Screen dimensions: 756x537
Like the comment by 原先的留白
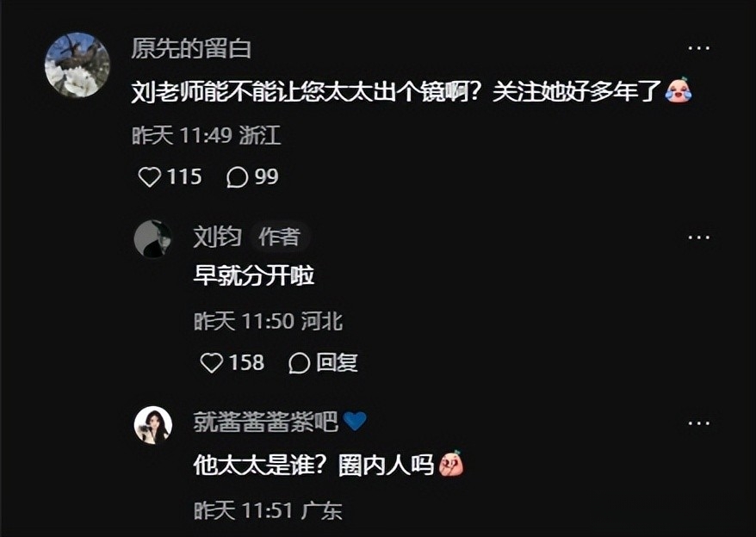(x=150, y=177)
